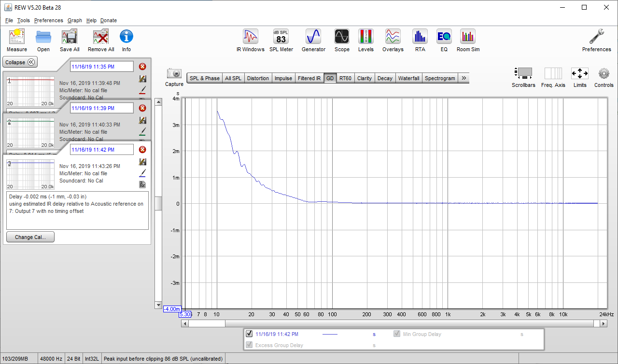Open the SPL Meter
Image resolution: width=618 pixels, height=364 pixels.
tap(281, 41)
